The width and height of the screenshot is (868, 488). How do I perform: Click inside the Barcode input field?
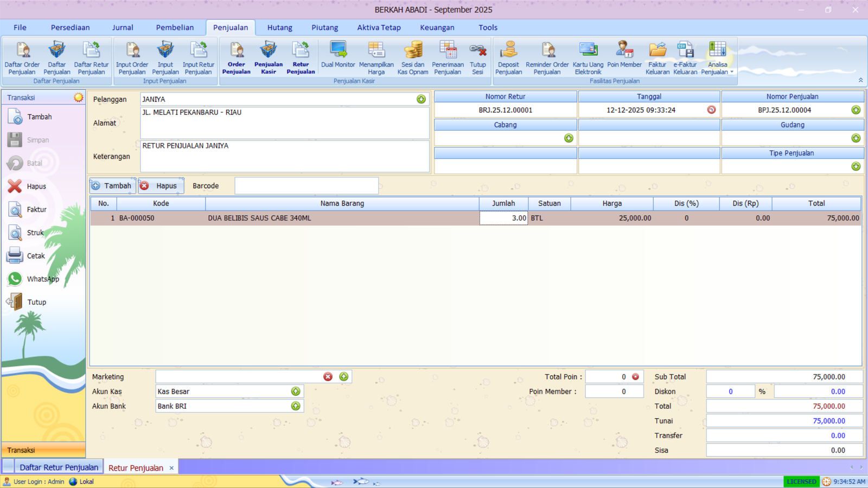[x=306, y=185]
